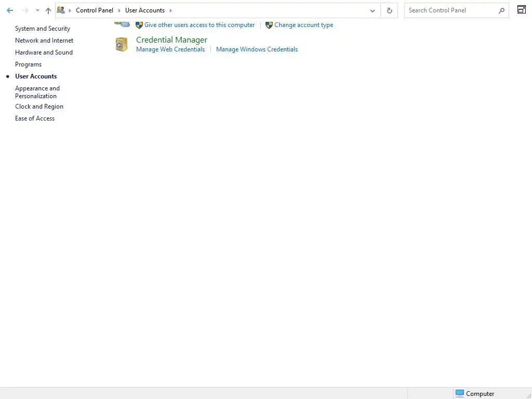Open Network and Internet category

click(x=44, y=41)
